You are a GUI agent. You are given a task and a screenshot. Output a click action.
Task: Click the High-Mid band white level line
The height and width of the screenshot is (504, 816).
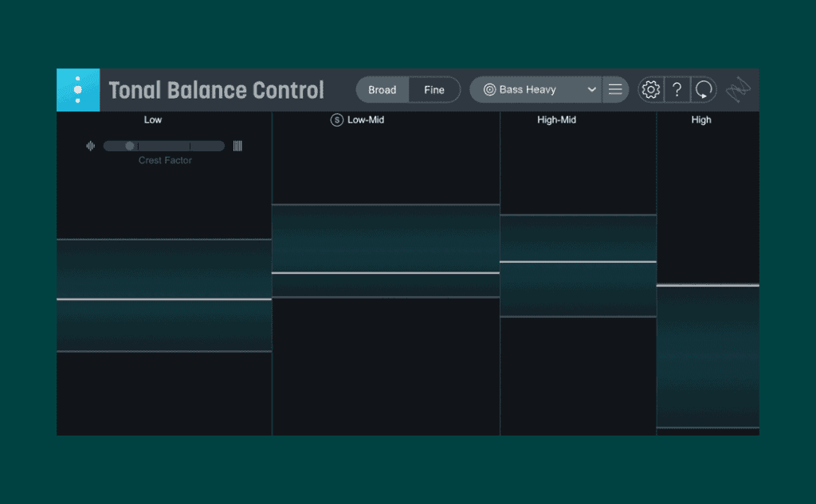point(579,262)
